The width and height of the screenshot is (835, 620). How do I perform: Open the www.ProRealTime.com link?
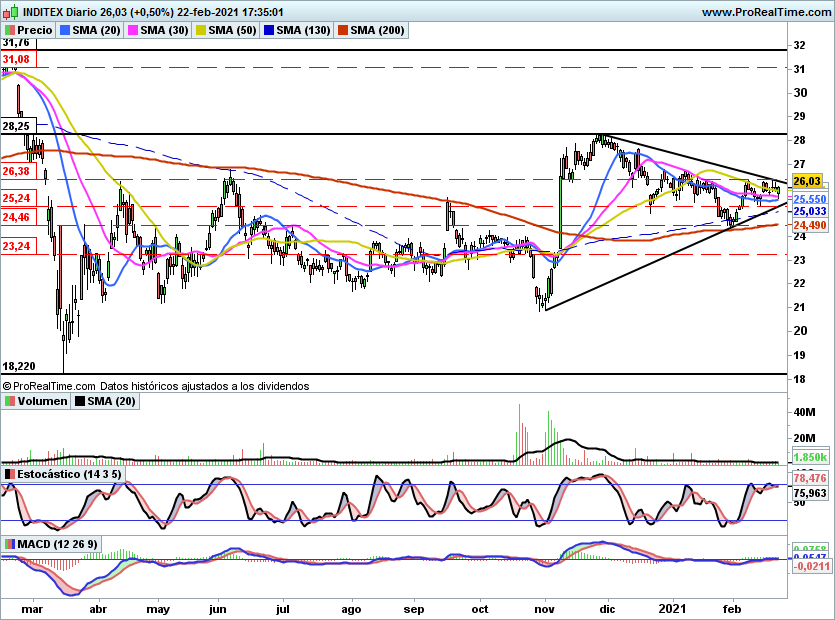coord(766,12)
